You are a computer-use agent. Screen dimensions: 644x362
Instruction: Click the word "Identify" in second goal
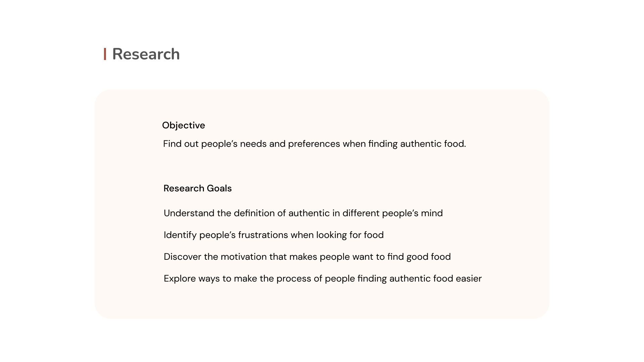[x=180, y=235]
